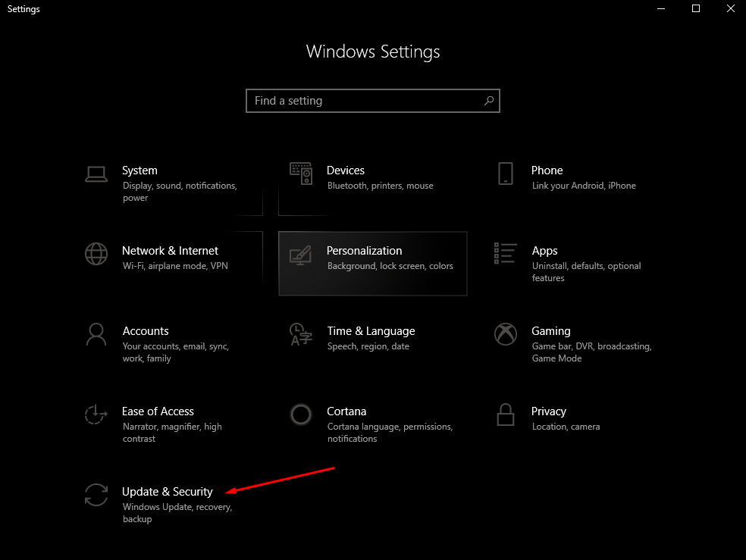Click the Update & Security refresh icon
Screen dimensions: 746x560
[96, 495]
